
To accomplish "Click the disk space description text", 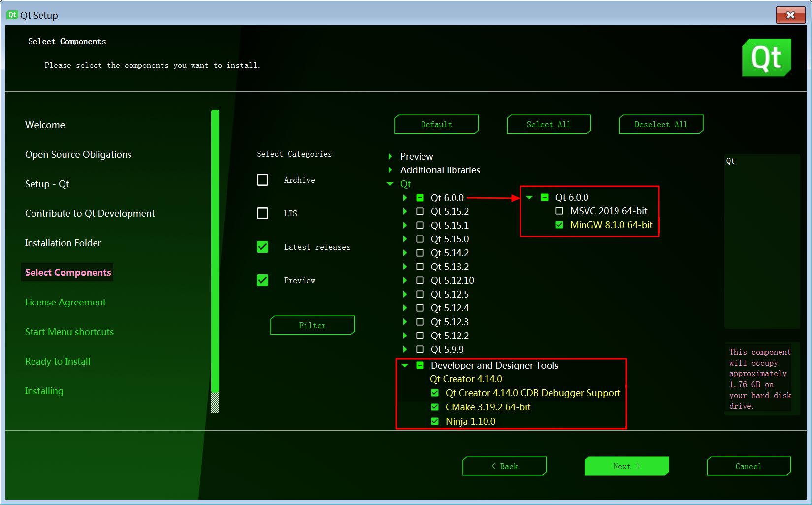I will [760, 379].
